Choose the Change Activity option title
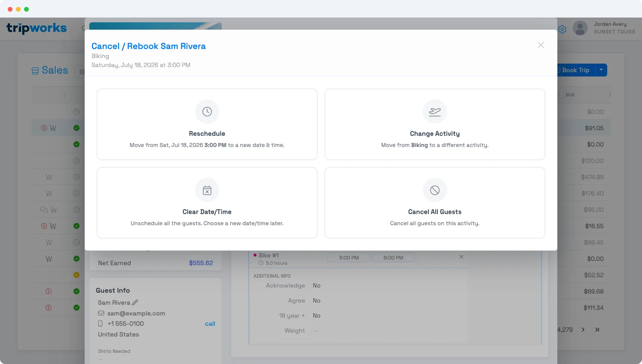Viewport: 642px width, 364px height. [x=435, y=134]
